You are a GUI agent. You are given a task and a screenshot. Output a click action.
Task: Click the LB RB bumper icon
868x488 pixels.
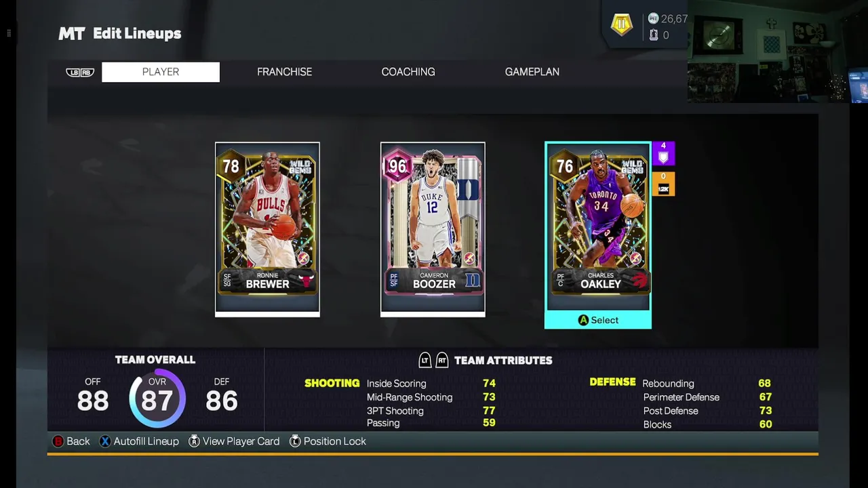pos(80,72)
